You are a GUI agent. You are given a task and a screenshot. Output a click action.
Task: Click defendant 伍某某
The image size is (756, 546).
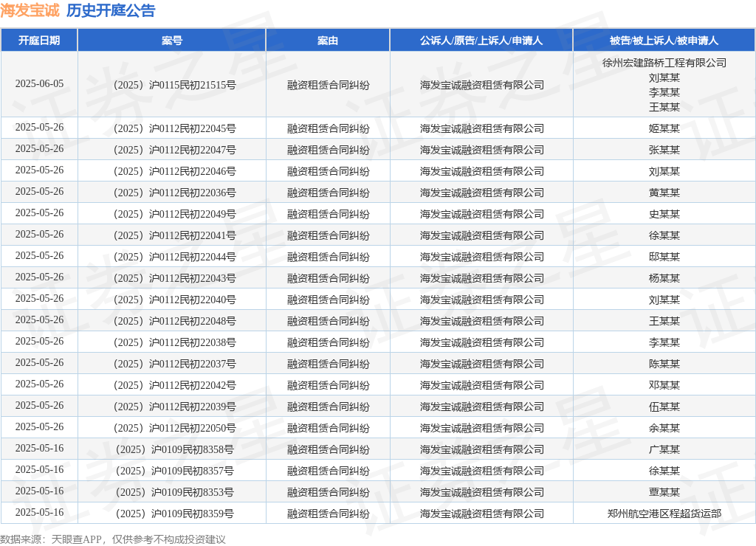point(664,407)
